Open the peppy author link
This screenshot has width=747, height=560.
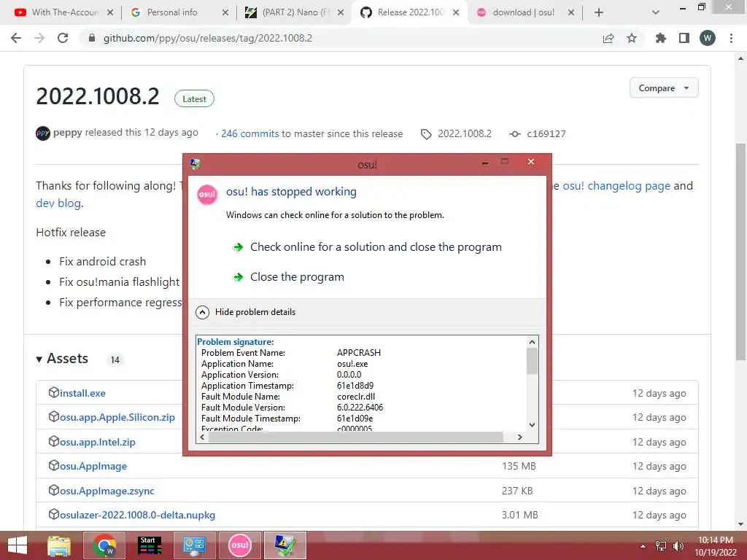pyautogui.click(x=68, y=133)
